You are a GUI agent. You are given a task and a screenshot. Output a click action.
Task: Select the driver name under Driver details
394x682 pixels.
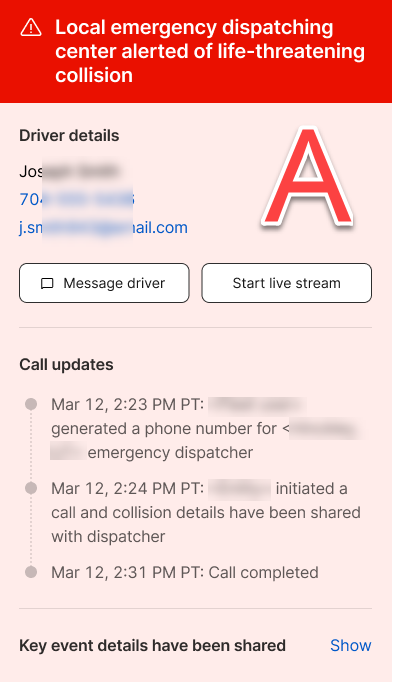tap(70, 171)
